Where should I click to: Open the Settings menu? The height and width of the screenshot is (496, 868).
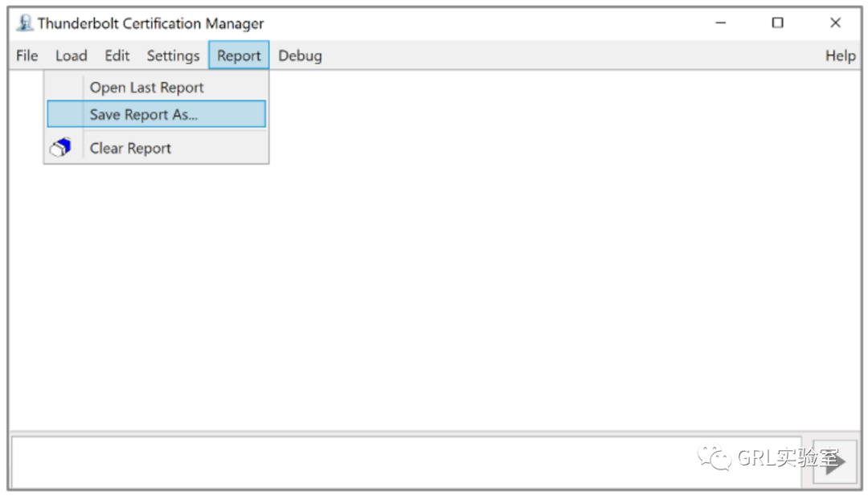point(173,56)
